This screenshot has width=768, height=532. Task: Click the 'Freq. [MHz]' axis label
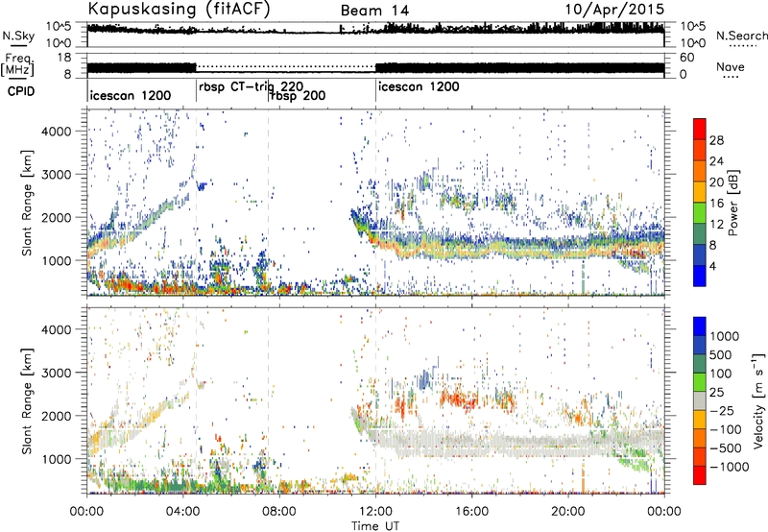[x=17, y=65]
